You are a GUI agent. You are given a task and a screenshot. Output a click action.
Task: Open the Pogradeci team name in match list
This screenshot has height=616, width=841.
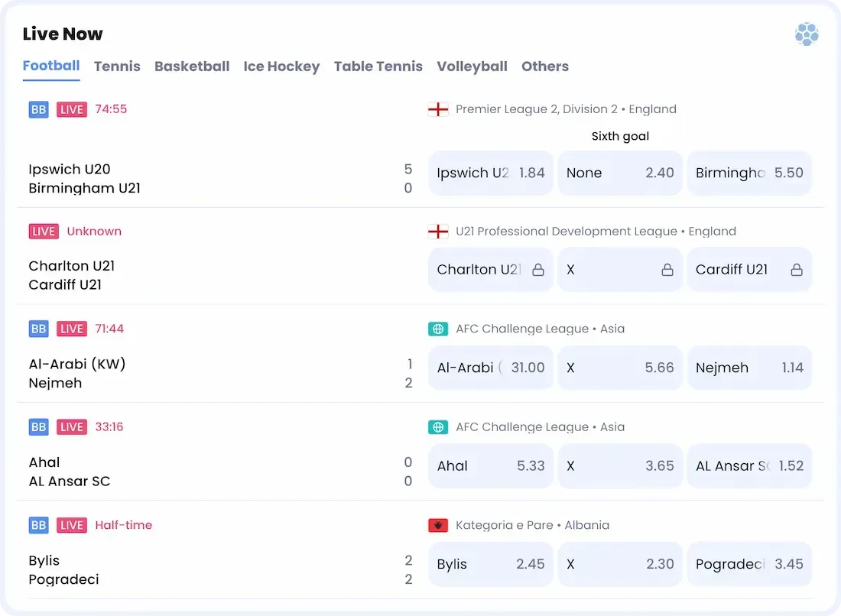pos(63,579)
